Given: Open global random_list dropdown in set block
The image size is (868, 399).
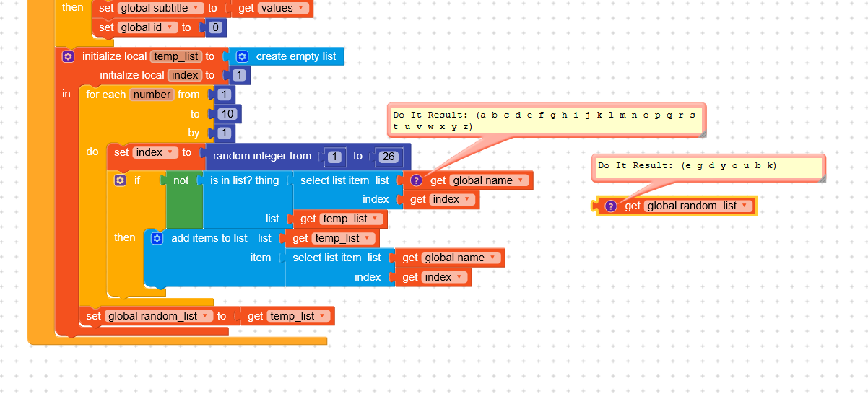Looking at the screenshot, I should coord(159,316).
